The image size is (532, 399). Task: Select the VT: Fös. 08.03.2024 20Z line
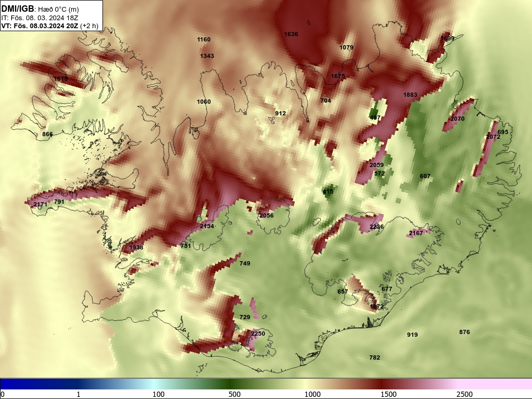(x=40, y=26)
